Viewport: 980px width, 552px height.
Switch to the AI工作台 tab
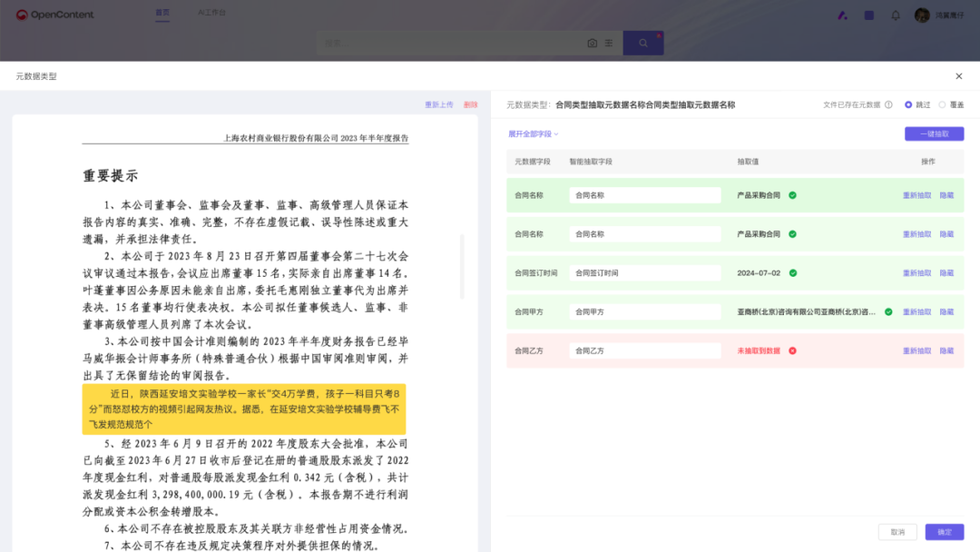pyautogui.click(x=211, y=13)
